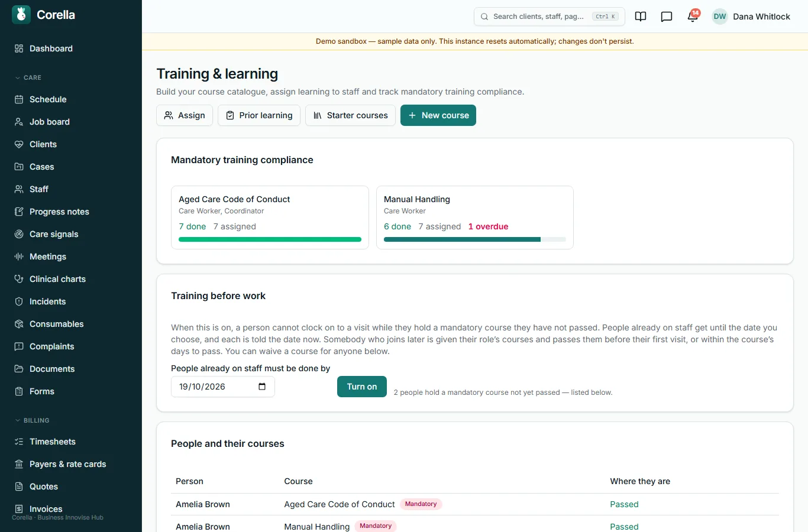Collapse the CARE sidebar section

pos(28,77)
